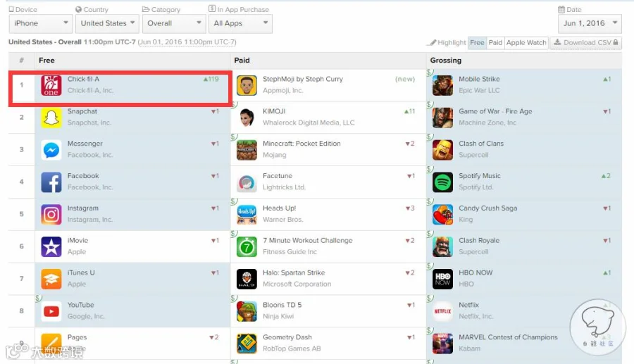634x364 pixels.
Task: Open the Warner Bros. publisher link
Action: pos(283,220)
